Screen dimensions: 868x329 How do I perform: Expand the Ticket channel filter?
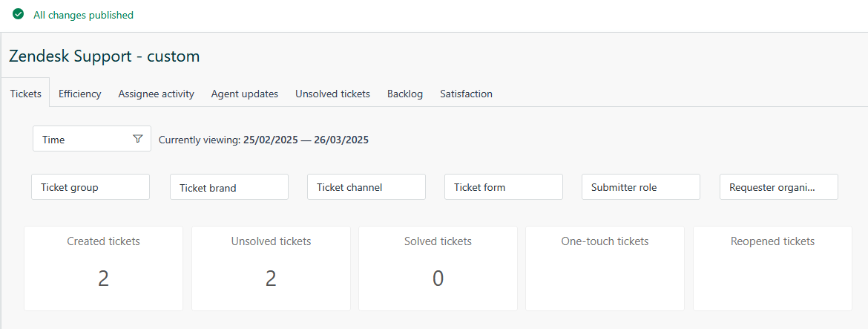[x=366, y=187]
